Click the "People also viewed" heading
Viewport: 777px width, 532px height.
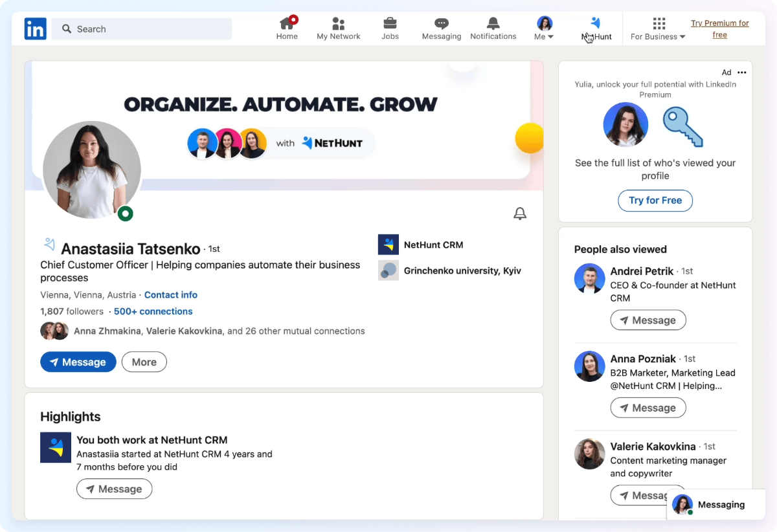(x=620, y=249)
